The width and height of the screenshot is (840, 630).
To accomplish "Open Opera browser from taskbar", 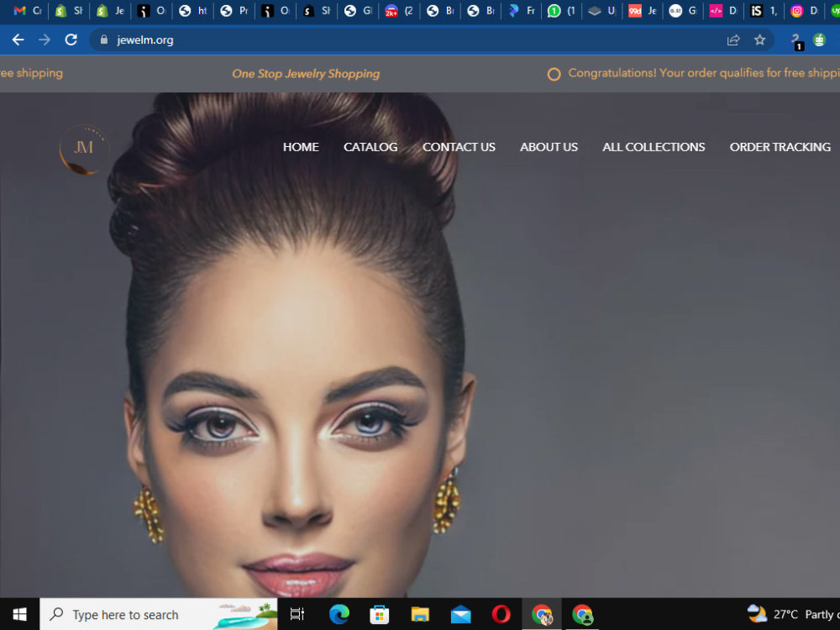I will pos(501,614).
